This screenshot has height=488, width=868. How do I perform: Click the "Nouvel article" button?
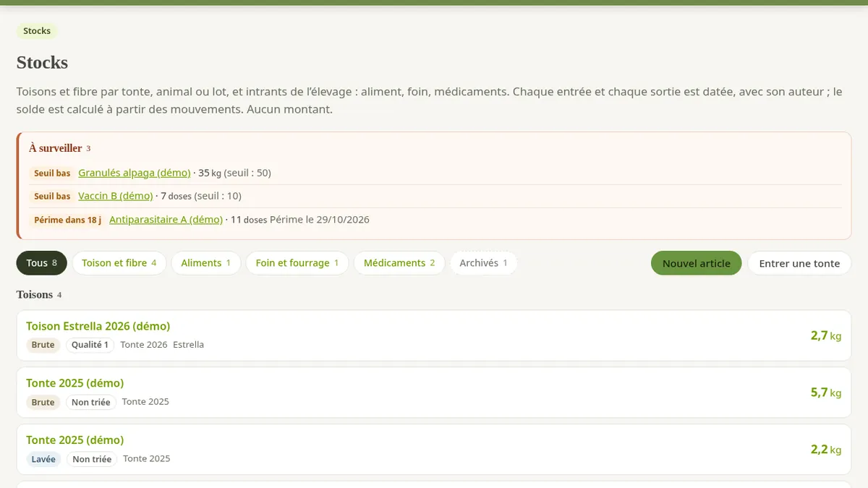pyautogui.click(x=697, y=264)
